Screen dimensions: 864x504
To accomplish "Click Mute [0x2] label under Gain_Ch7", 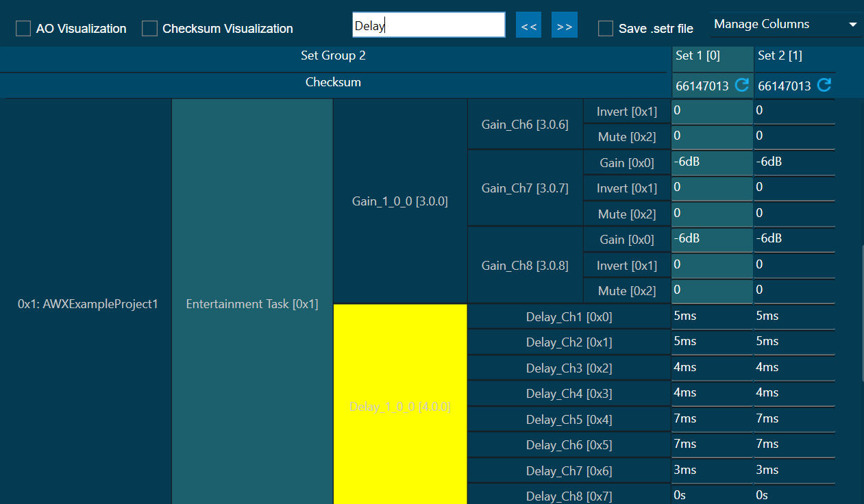I will click(627, 214).
